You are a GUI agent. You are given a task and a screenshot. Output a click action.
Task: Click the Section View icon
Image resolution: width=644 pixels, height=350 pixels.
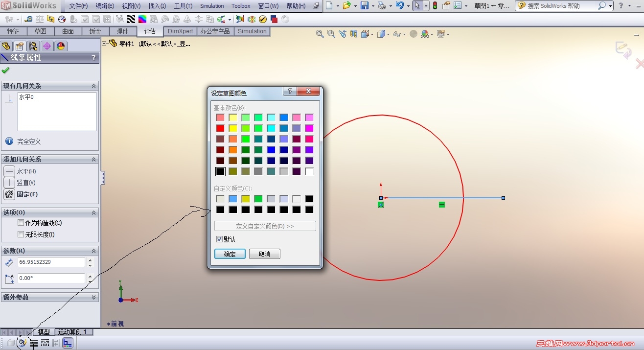354,34
